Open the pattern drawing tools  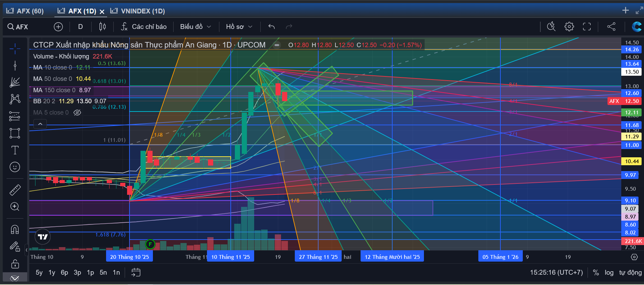15,99
